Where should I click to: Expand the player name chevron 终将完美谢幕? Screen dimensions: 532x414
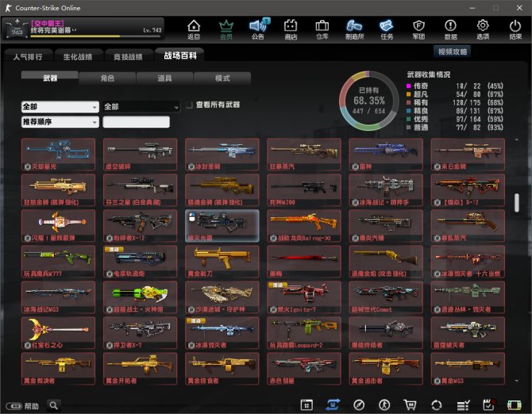74,30
